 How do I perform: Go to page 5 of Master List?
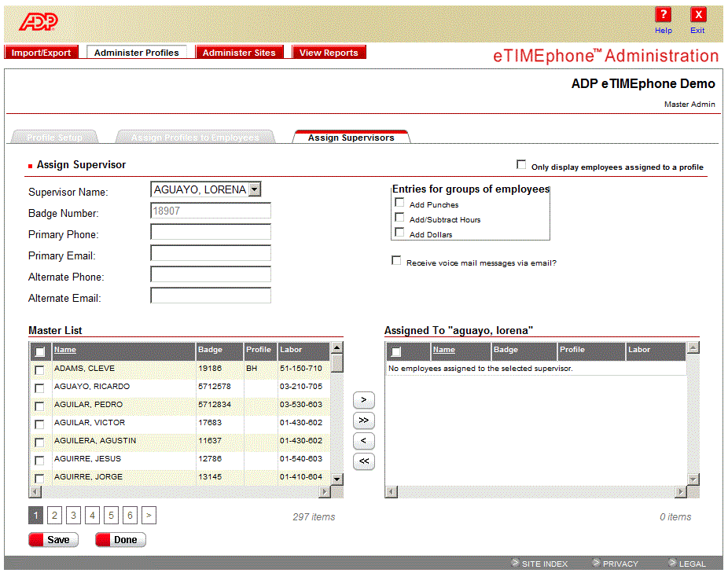tap(111, 515)
